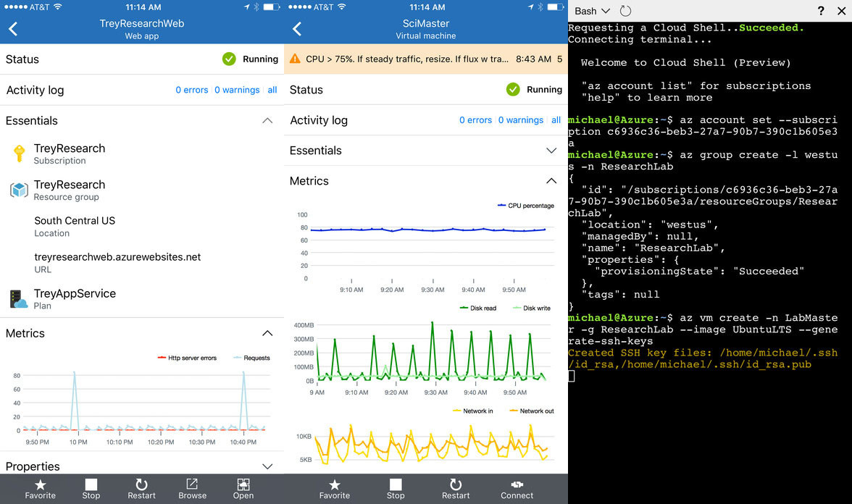Image resolution: width=852 pixels, height=504 pixels.
Task: Favorite the SciMaster virtual machine
Action: point(335,489)
